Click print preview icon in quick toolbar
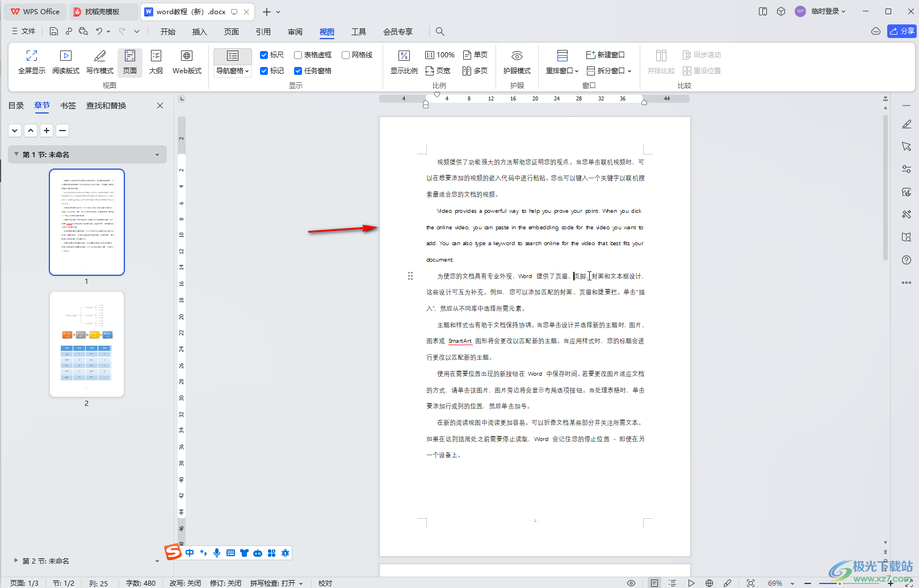 point(83,31)
